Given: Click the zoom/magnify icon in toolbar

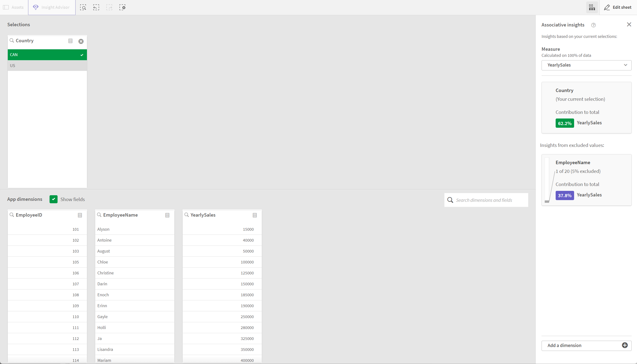Looking at the screenshot, I should [83, 8].
